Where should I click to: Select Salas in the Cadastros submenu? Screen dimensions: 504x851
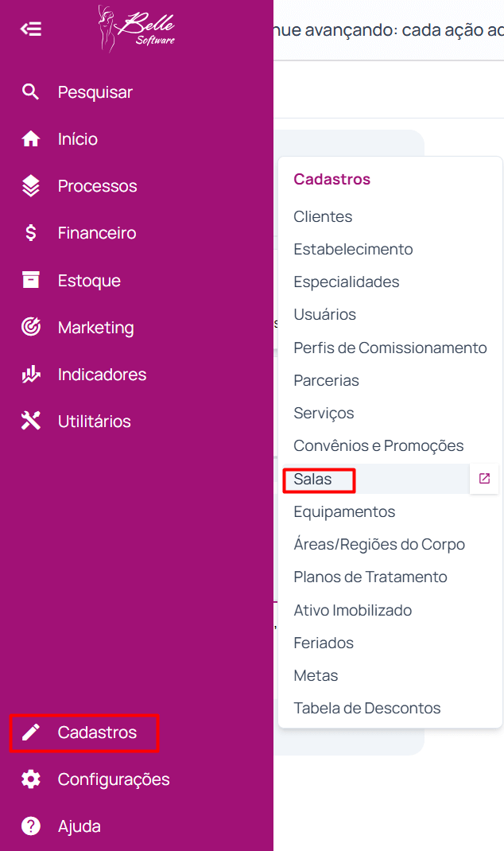click(x=312, y=480)
